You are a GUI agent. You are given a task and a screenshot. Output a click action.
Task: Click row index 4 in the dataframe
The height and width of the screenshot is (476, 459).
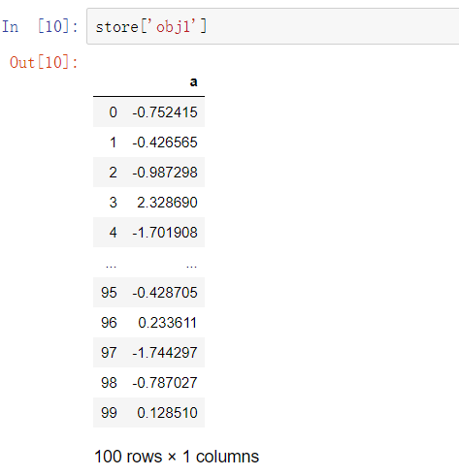point(113,233)
